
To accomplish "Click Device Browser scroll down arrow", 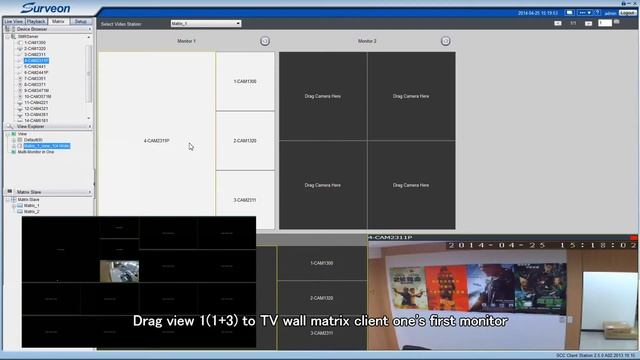I will [x=89, y=118].
